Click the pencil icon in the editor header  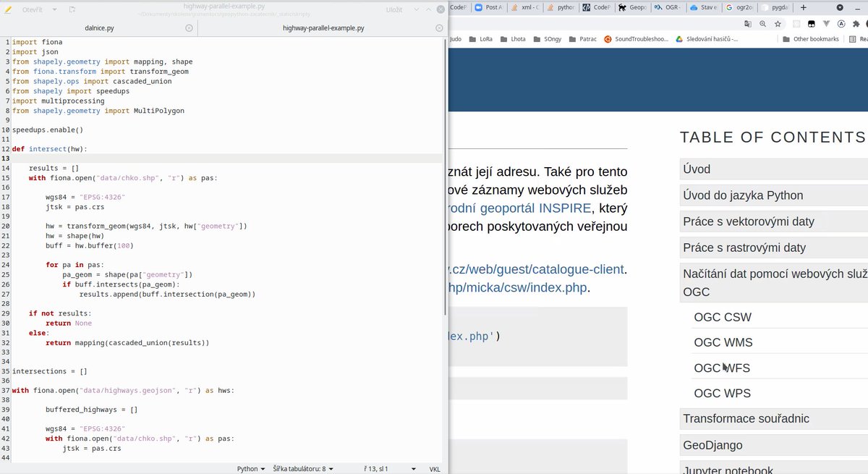point(8,9)
